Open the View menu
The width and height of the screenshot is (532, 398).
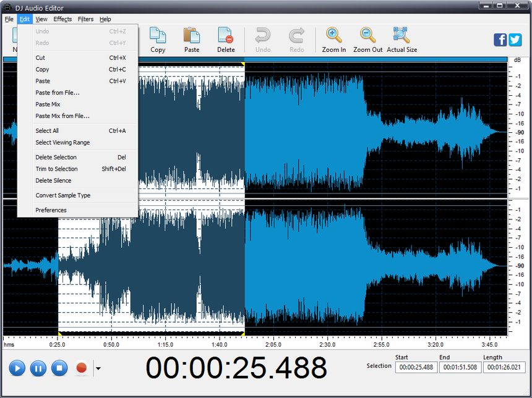coord(41,19)
